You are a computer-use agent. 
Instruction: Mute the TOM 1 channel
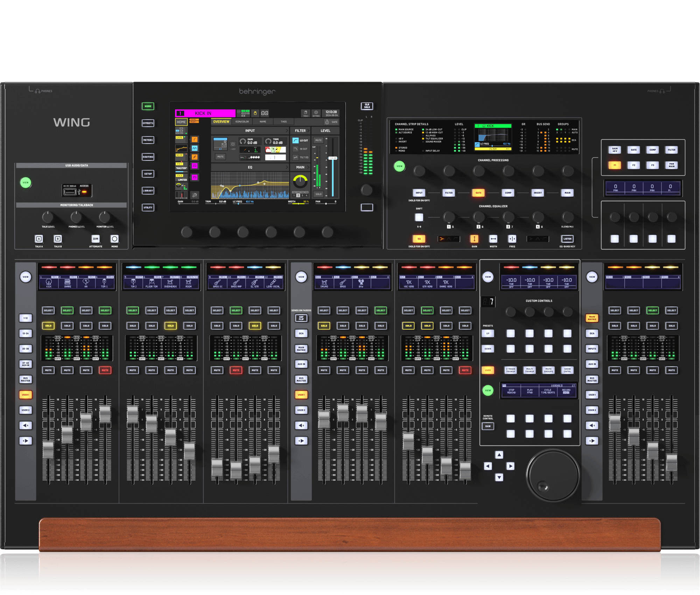tap(105, 370)
